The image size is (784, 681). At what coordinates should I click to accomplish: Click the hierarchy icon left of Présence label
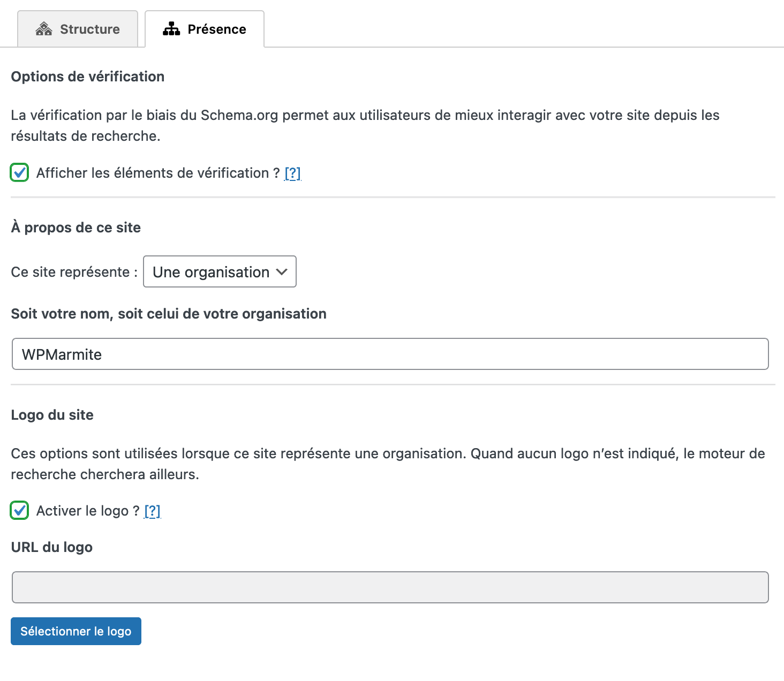click(171, 29)
